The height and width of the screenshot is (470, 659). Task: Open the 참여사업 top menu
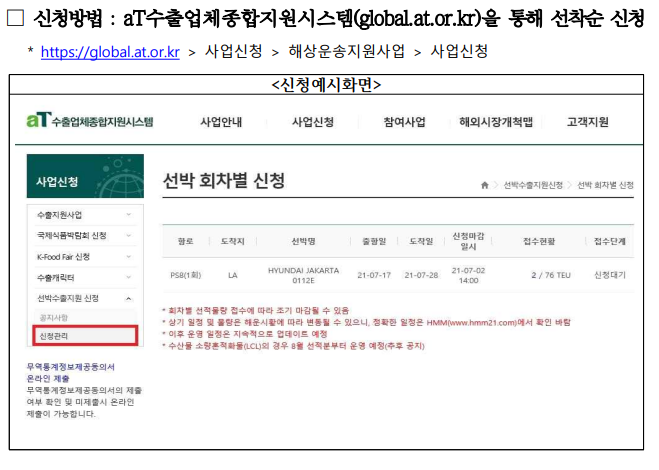tap(404, 122)
